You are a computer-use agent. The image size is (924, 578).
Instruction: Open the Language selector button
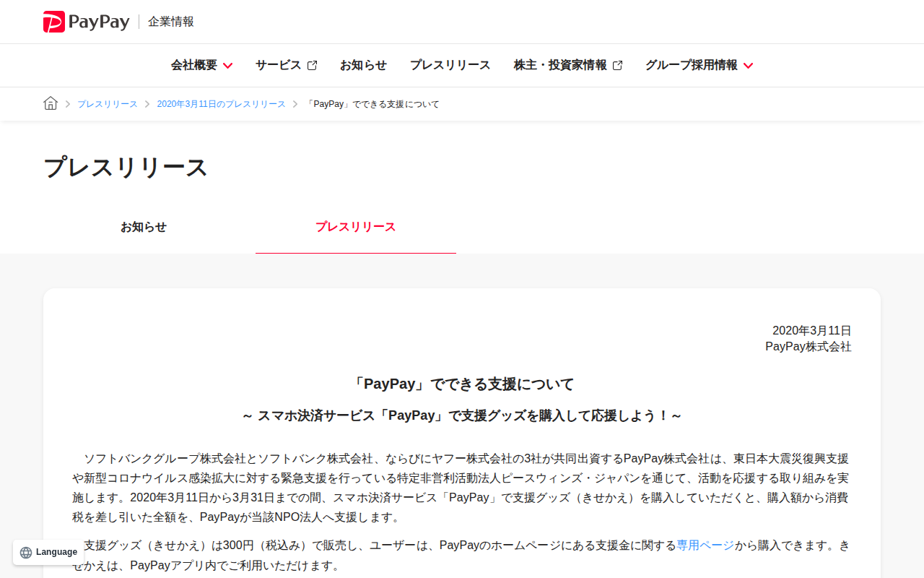pos(48,552)
